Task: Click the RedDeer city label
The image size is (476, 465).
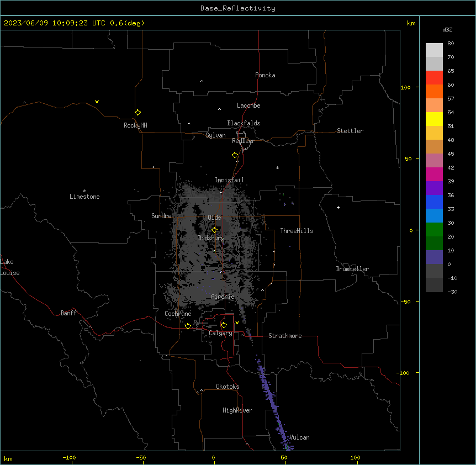Action: (243, 141)
